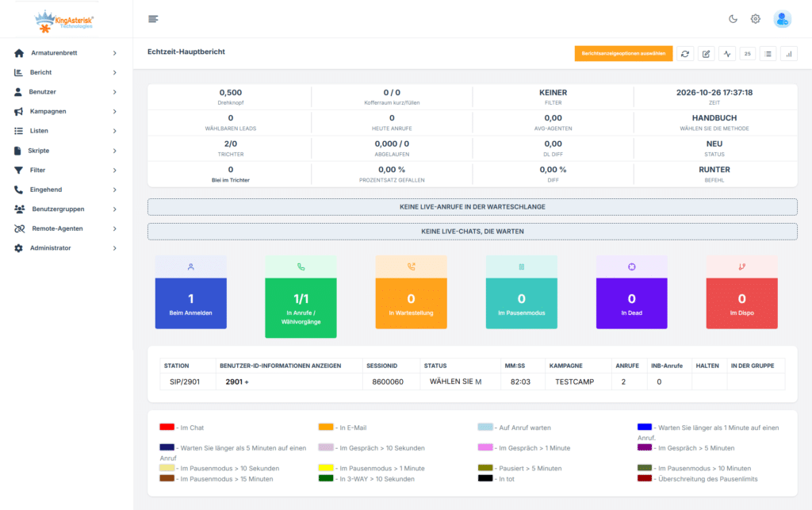The height and width of the screenshot is (510, 812).
Task: Open the Eingehend menu item
Action: (66, 190)
